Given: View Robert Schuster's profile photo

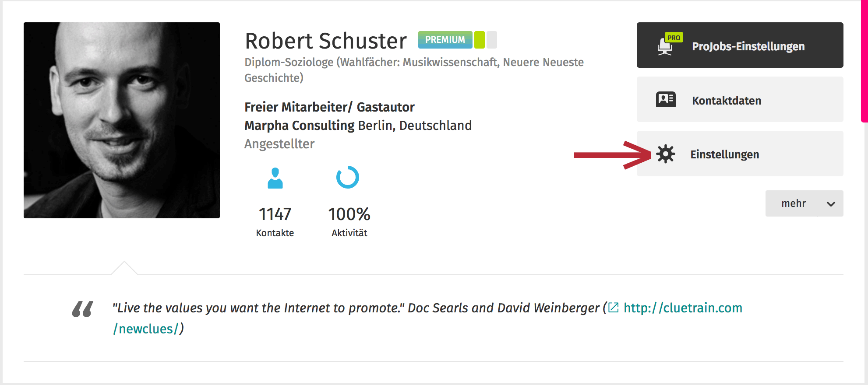Looking at the screenshot, I should click(122, 120).
